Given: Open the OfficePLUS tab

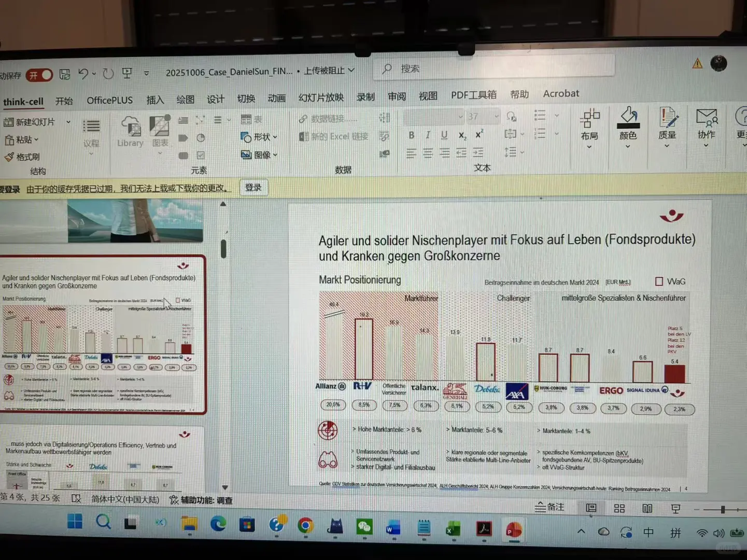Looking at the screenshot, I should tap(110, 100).
